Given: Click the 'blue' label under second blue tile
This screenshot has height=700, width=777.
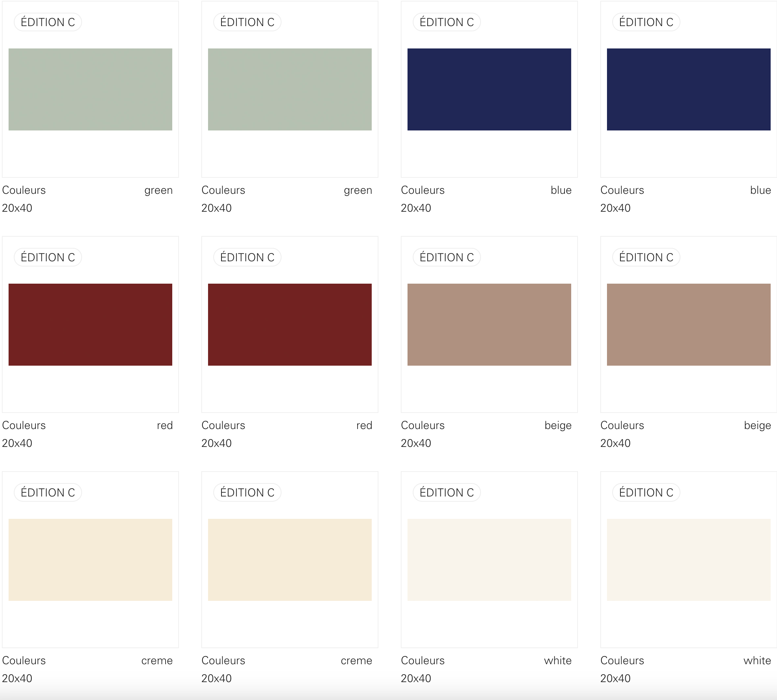Looking at the screenshot, I should (760, 190).
